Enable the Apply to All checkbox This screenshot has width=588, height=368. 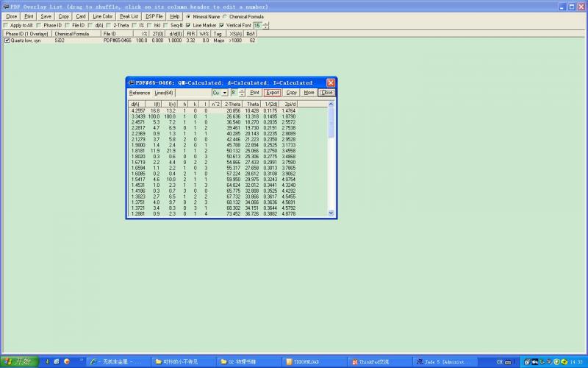6,25
